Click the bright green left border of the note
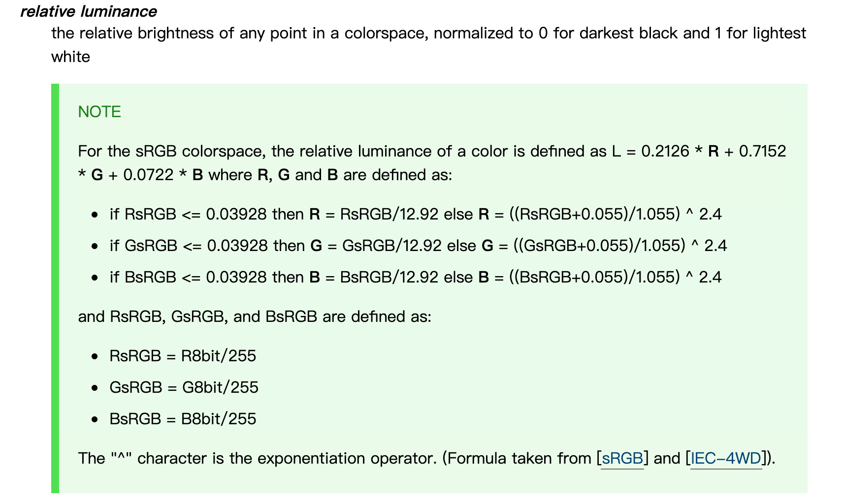843x504 pixels. click(55, 288)
